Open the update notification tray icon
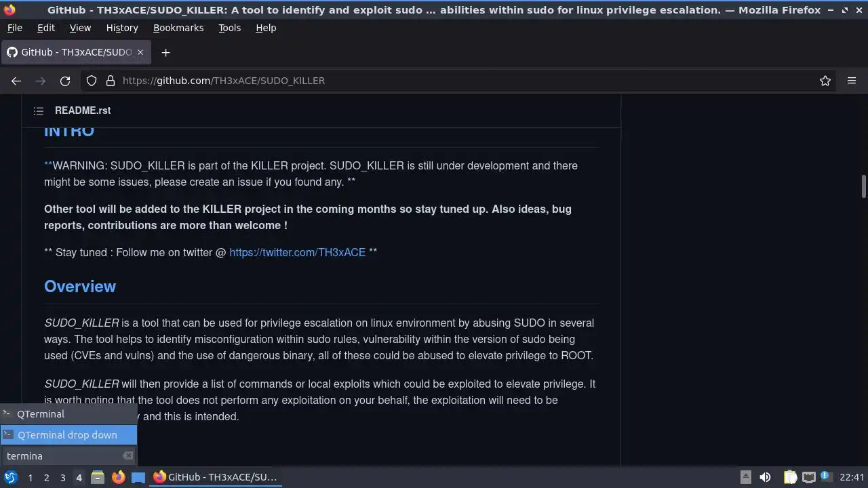This screenshot has height=488, width=868. click(x=827, y=476)
